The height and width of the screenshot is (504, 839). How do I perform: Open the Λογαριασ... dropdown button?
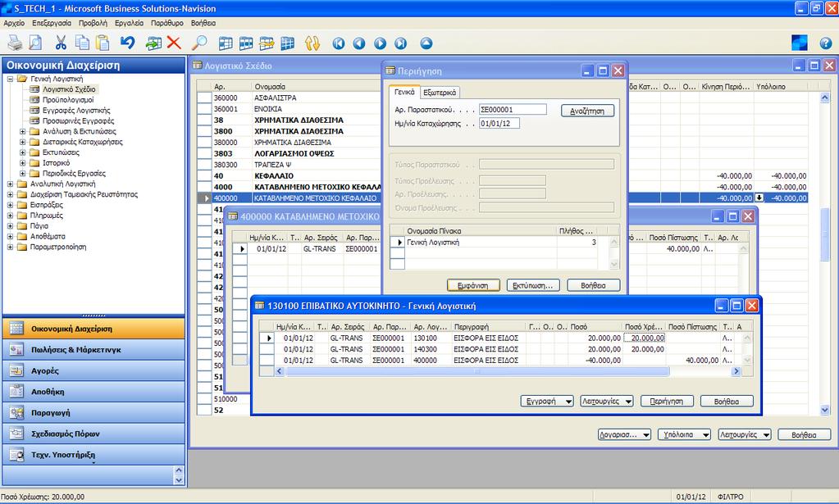point(624,435)
